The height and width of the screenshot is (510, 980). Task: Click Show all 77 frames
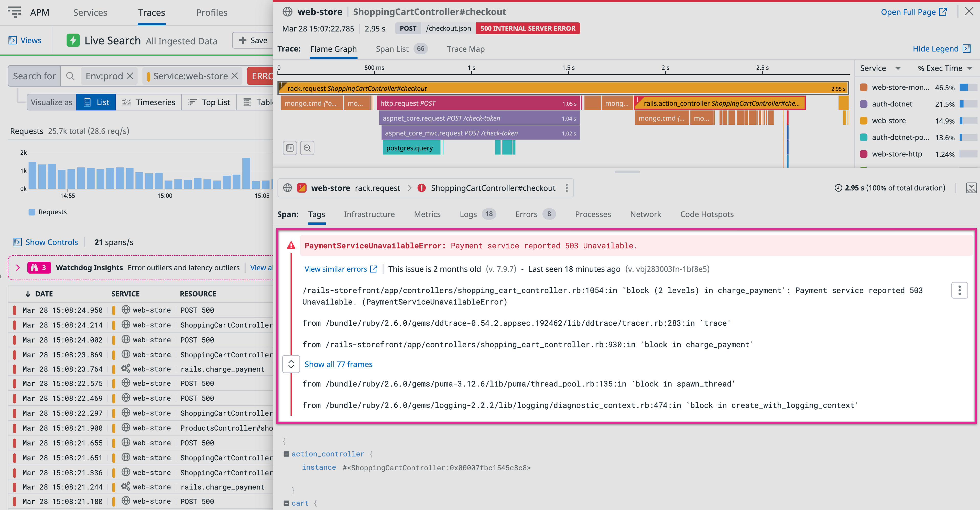tap(338, 364)
